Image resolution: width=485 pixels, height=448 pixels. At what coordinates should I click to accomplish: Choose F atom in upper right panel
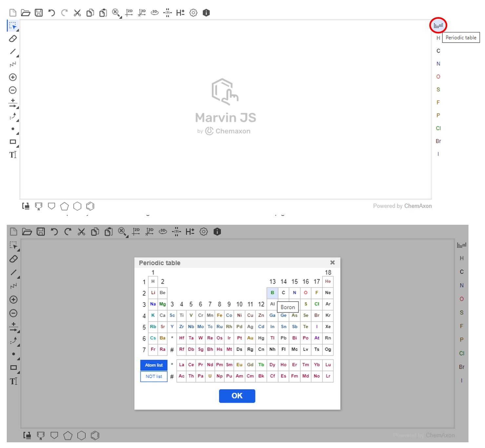coord(438,102)
